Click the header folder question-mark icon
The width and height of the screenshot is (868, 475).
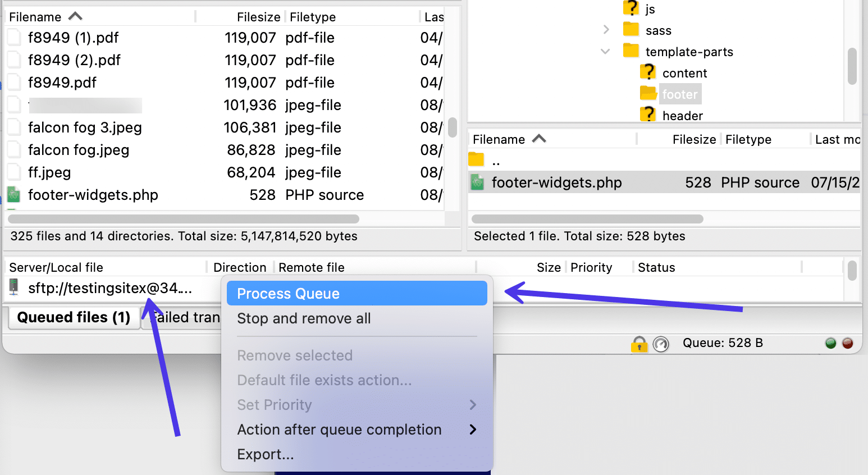(x=648, y=115)
